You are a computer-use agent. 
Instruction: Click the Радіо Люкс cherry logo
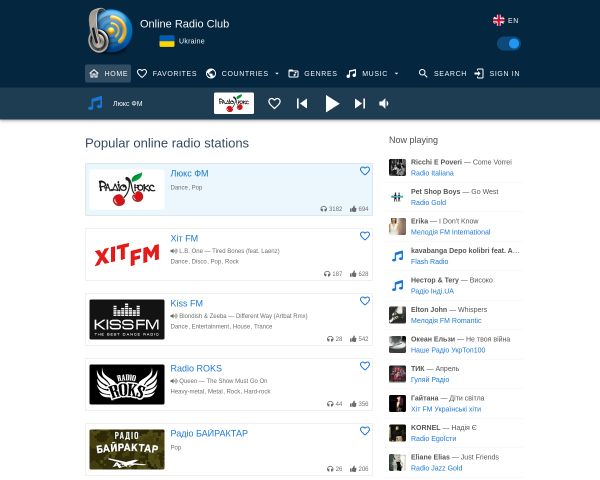point(127,189)
